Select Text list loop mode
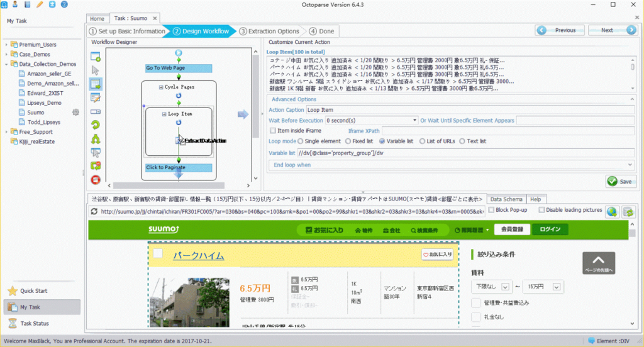The width and height of the screenshot is (644, 347). 462,141
